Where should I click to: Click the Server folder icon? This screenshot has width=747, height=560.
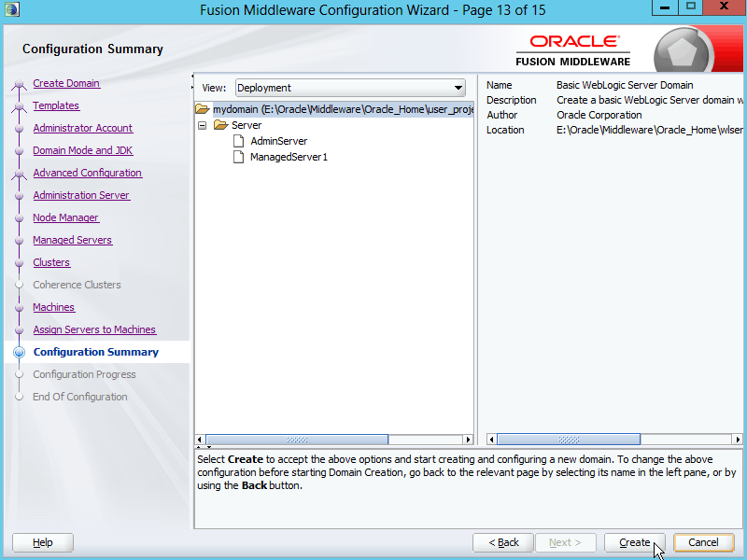pos(221,125)
